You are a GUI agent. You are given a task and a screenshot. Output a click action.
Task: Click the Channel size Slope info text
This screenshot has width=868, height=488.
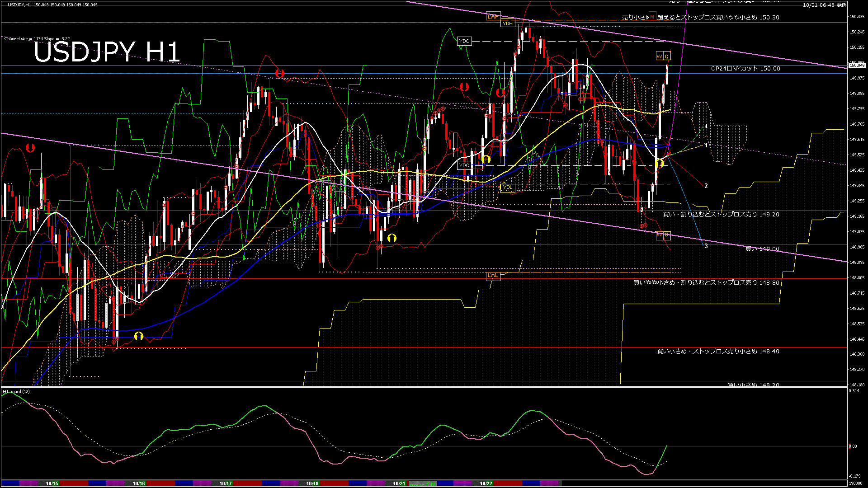pyautogui.click(x=37, y=39)
